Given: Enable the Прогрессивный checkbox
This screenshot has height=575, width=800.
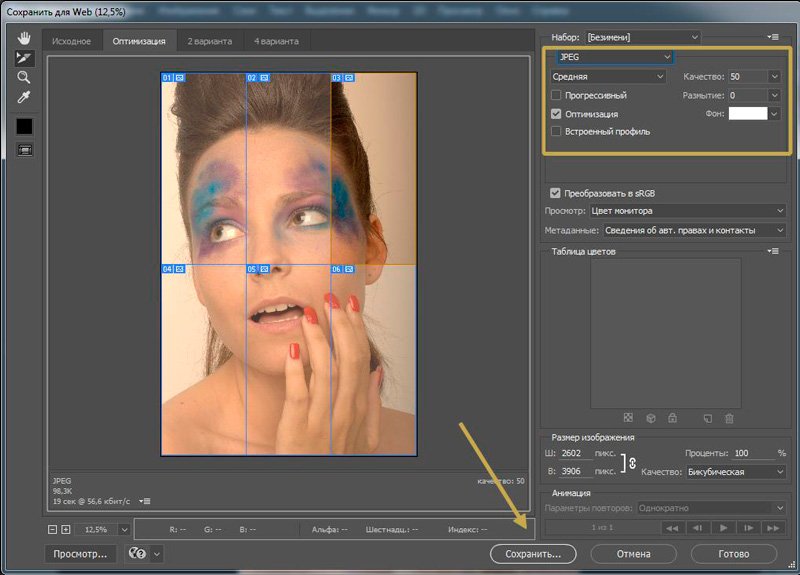Looking at the screenshot, I should (x=556, y=95).
